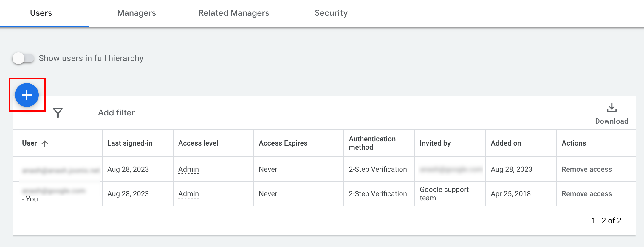Screen dimensions: 644x247
Task: Open Admin access level for your account
Action: [188, 194]
